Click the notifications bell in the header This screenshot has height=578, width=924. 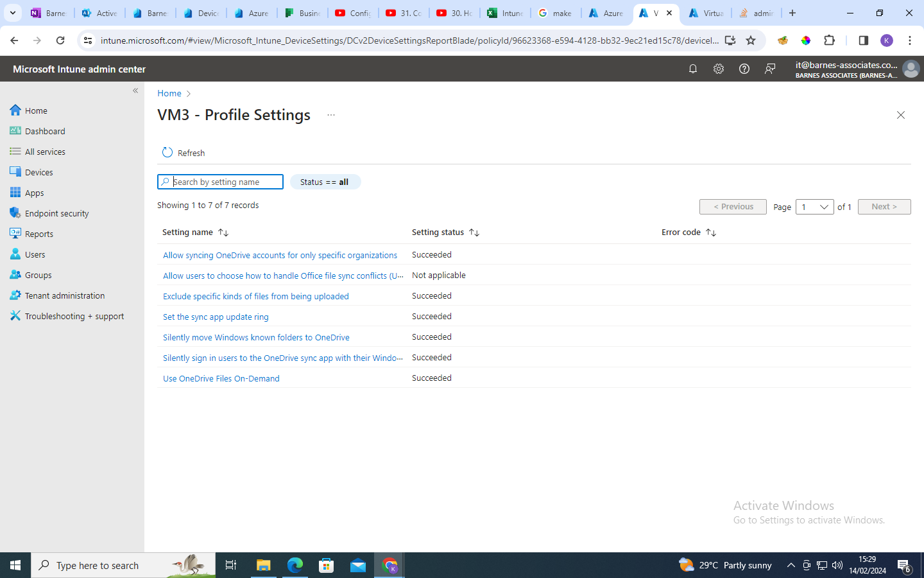[692, 68]
